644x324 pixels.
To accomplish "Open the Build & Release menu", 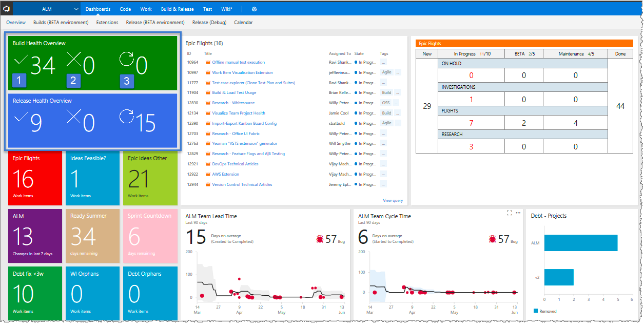I will click(x=177, y=9).
